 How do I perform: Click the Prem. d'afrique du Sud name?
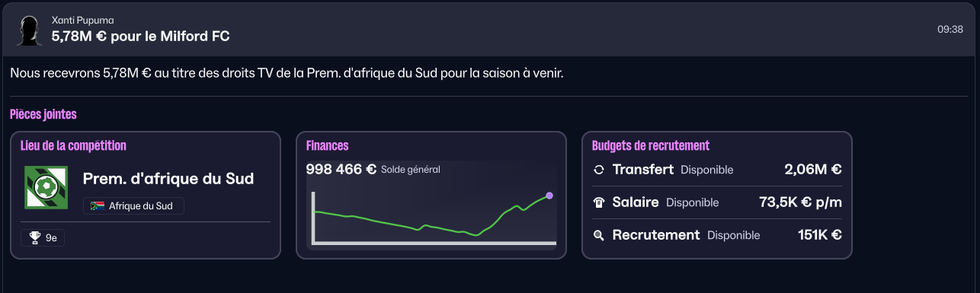(168, 179)
